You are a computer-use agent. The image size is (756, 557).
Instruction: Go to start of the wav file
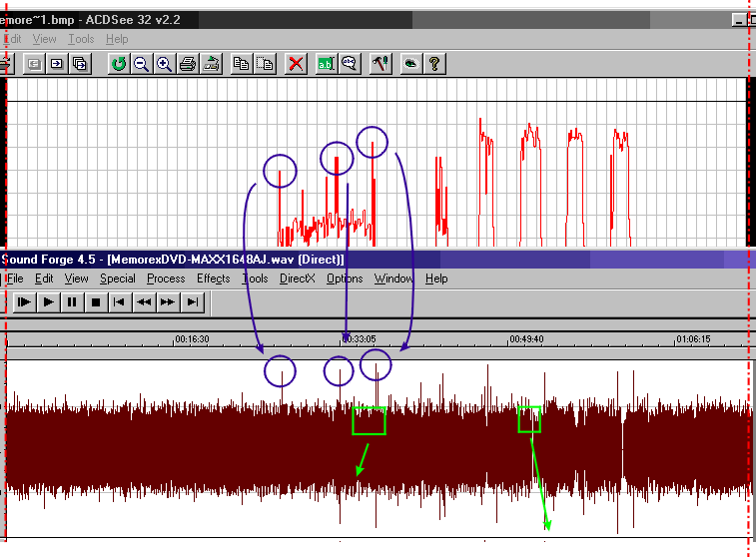coord(119,302)
